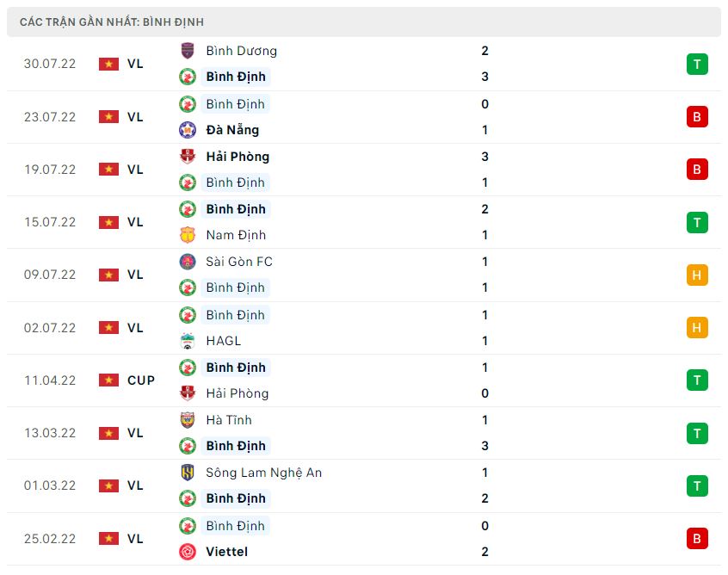This screenshot has height=575, width=728.
Task: Click the green T badge for 30.07.22 match
Action: 697,64
